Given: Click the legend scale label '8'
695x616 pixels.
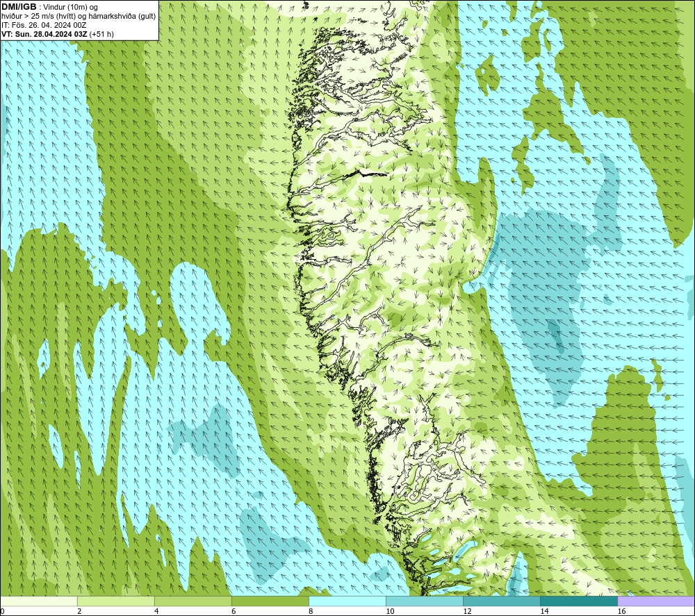Looking at the screenshot, I should click(311, 612).
